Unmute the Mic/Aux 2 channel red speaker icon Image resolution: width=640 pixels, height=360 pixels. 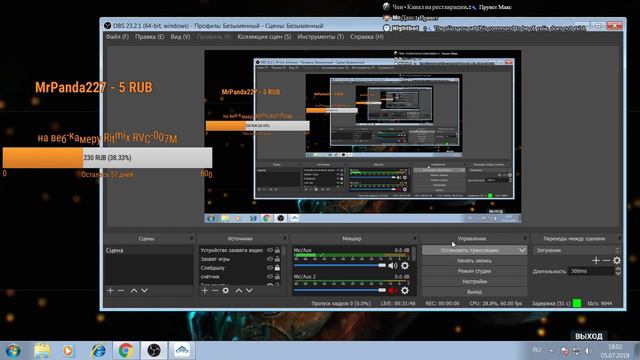point(393,291)
